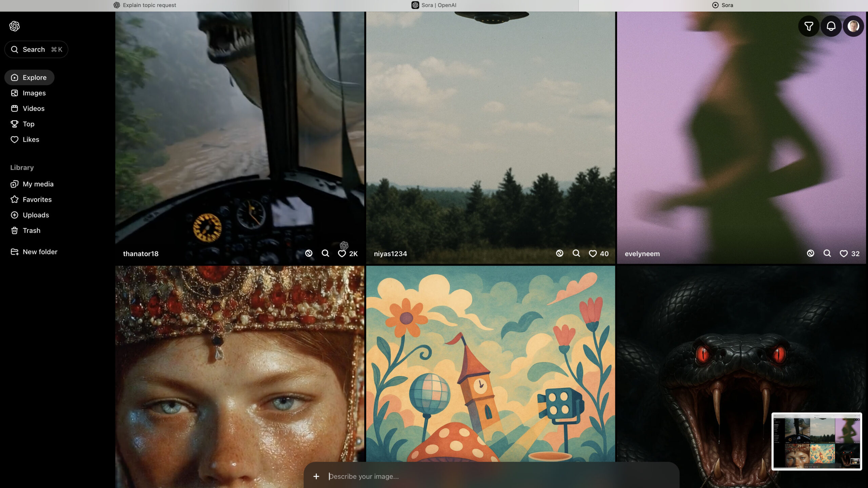Click the remix icon on evelyneem's post
Screen dimensions: 868x488
(810, 253)
